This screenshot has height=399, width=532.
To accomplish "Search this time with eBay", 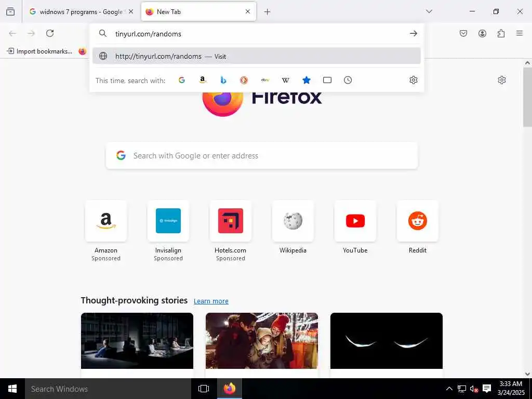I will click(265, 80).
